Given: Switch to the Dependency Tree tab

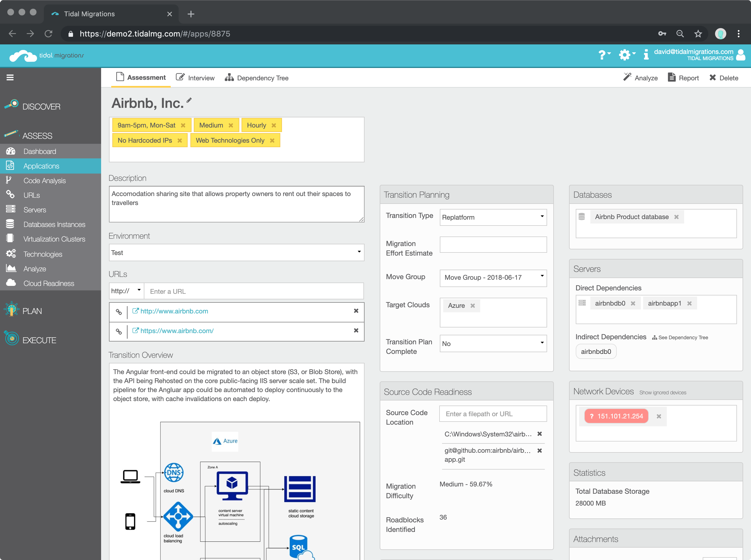Looking at the screenshot, I should point(256,78).
